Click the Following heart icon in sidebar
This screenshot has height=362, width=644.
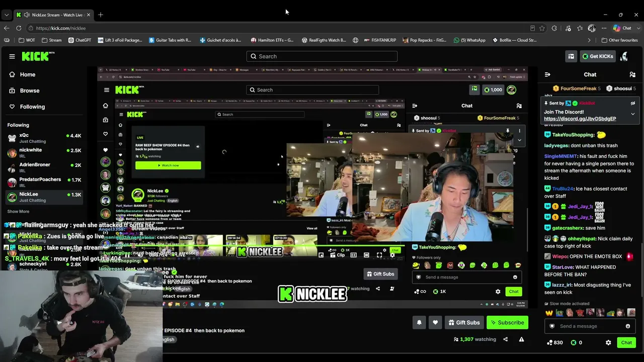point(12,107)
